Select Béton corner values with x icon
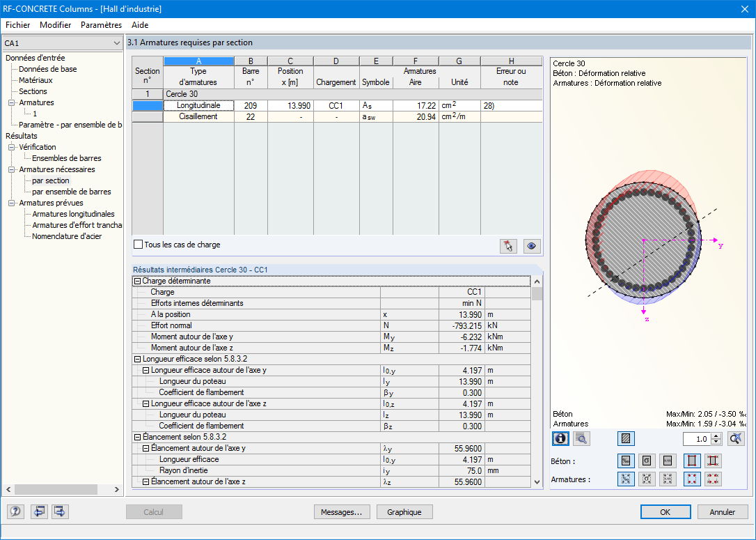Image resolution: width=756 pixels, height=540 pixels. 713,461
